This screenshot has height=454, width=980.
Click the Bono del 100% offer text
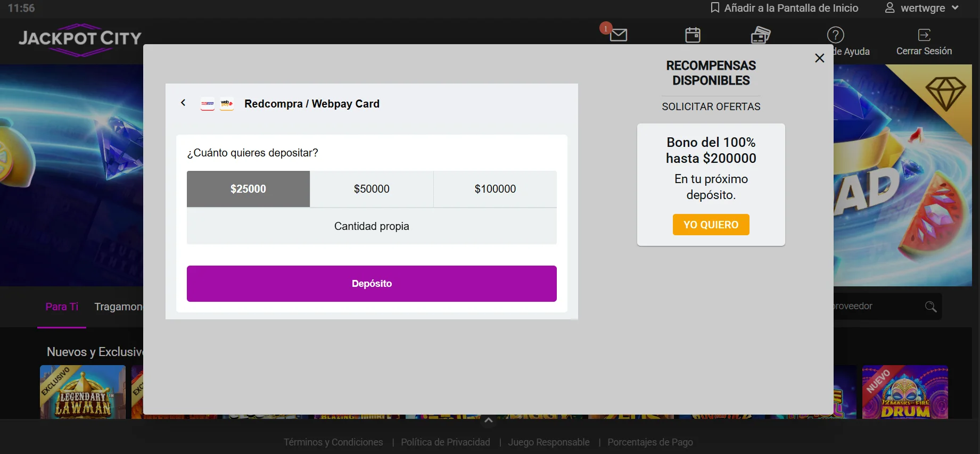tap(711, 150)
